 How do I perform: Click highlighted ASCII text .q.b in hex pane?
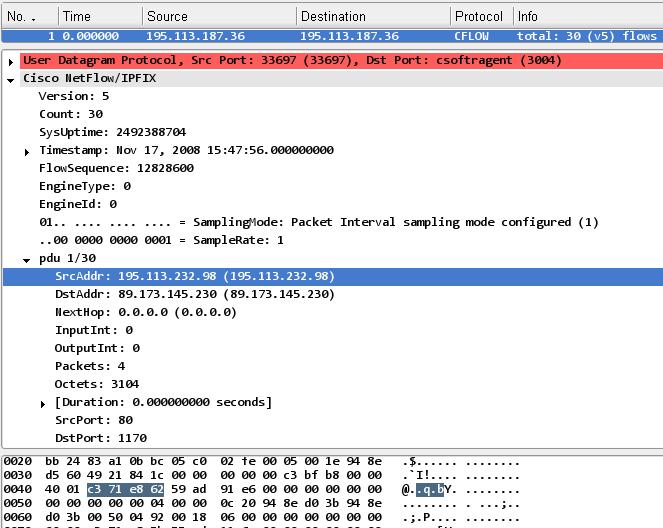click(430, 490)
